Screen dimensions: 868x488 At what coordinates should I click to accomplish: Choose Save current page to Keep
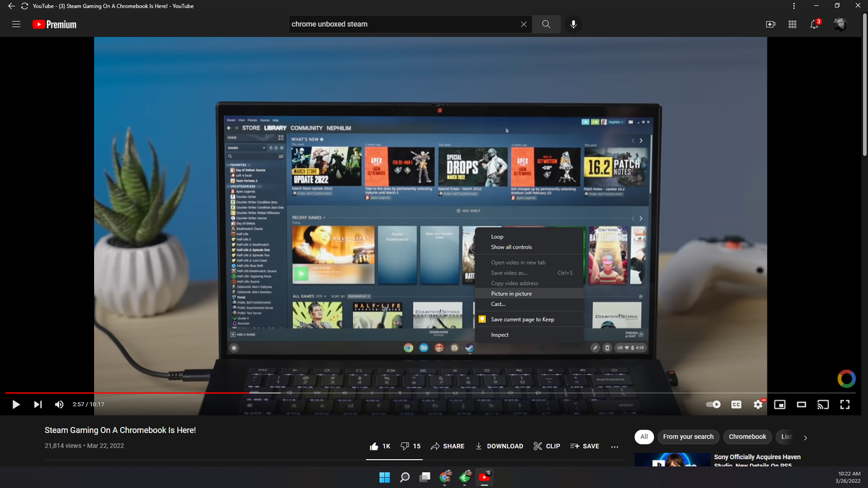tap(529, 319)
